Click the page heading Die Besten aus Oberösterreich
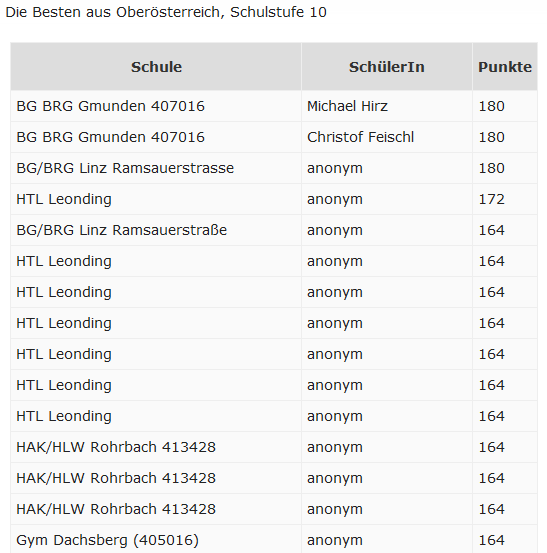This screenshot has width=547, height=553. [x=166, y=12]
